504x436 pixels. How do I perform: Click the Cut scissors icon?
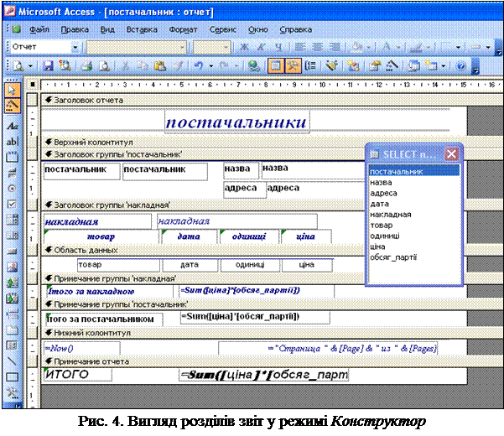[125, 66]
